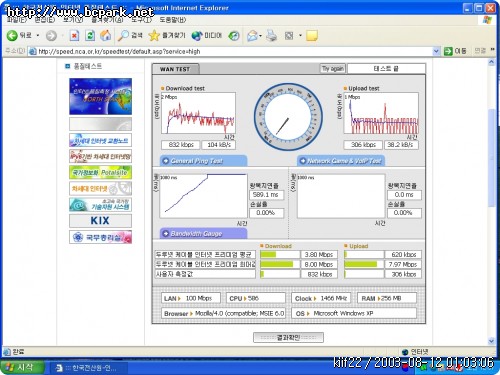The height and width of the screenshot is (375, 500).
Task: Click the green Go button
Action: pyautogui.click(x=455, y=51)
